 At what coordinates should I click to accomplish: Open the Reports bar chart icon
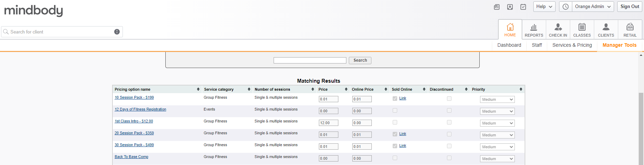coord(534,27)
